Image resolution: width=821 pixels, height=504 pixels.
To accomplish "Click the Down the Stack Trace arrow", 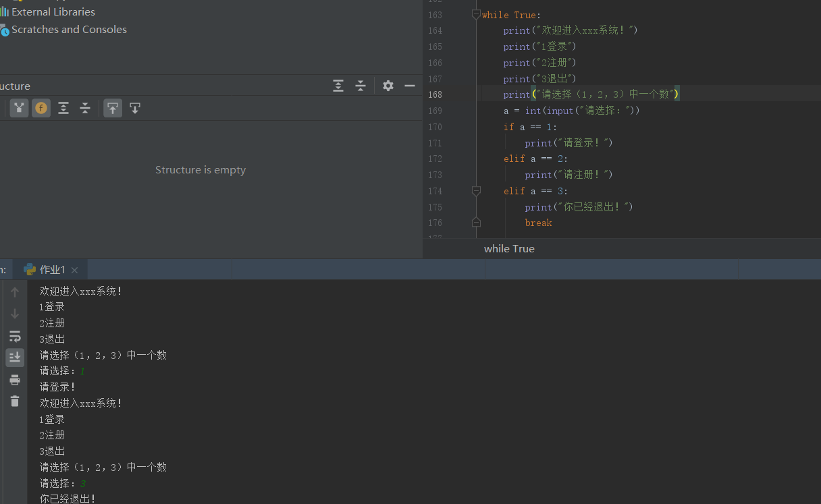I will 15,314.
